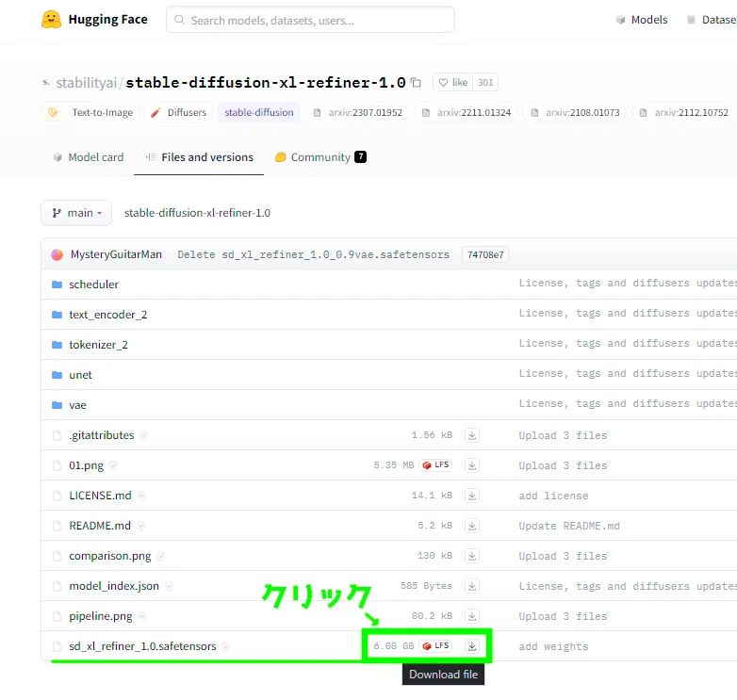Download sd_xl_refiner_1.0.safetensors file
737x700 pixels.
pos(472,646)
